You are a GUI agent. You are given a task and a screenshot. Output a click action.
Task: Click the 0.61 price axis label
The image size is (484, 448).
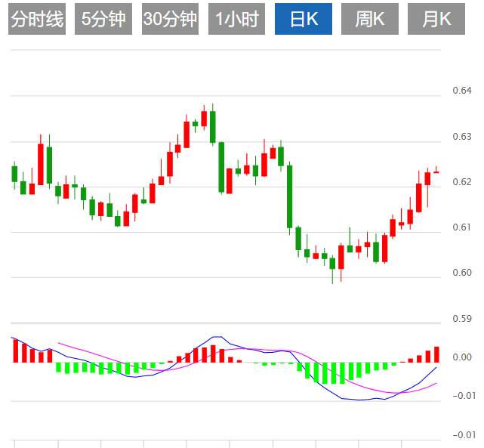(462, 227)
